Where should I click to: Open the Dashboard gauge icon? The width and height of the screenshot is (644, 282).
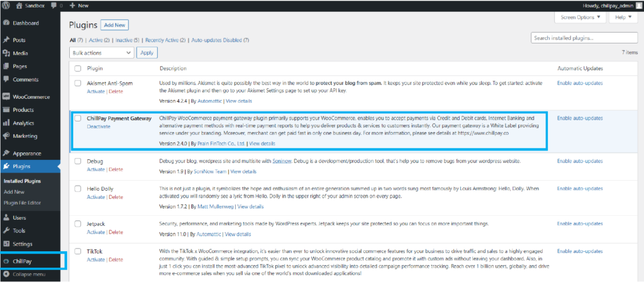point(6,23)
